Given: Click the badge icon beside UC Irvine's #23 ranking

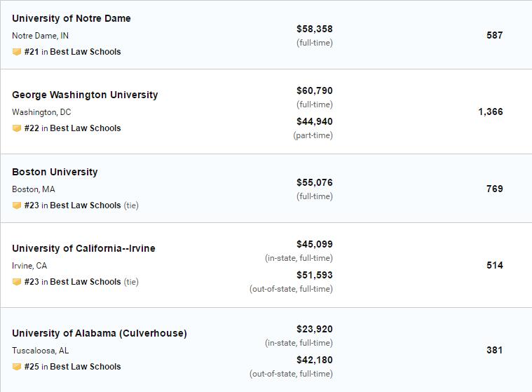Looking at the screenshot, I should tap(17, 282).
